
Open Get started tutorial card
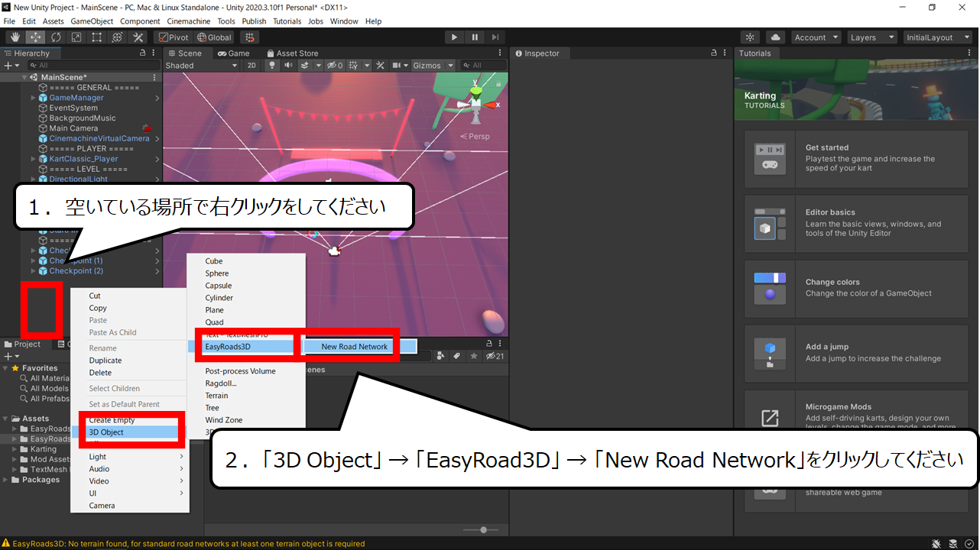[856, 159]
